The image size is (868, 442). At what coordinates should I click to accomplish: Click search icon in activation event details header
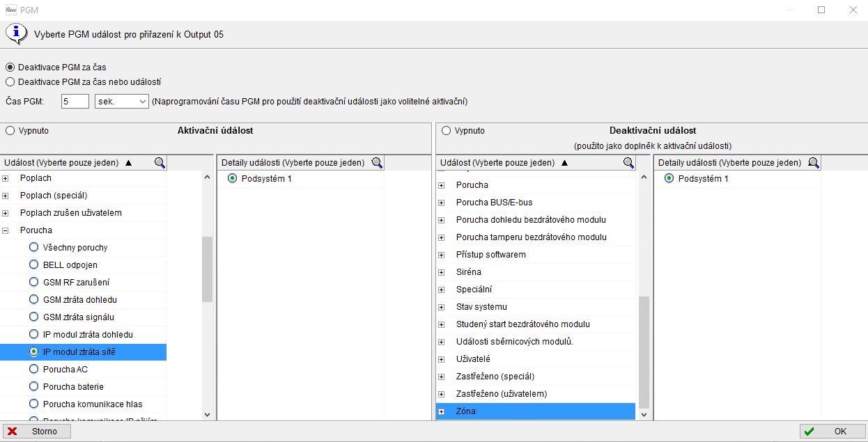coord(377,163)
